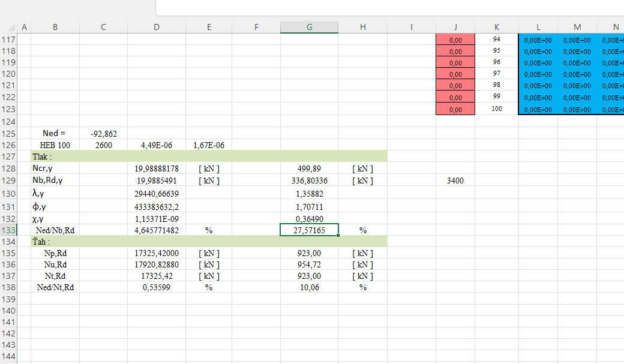Viewport: 624px width, 364px height.
Task: Click the cell with value 499,89
Action: (309, 169)
